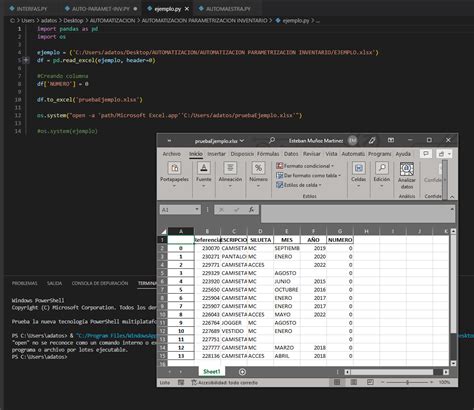Switch to Page Break Preview icon

point(370,382)
